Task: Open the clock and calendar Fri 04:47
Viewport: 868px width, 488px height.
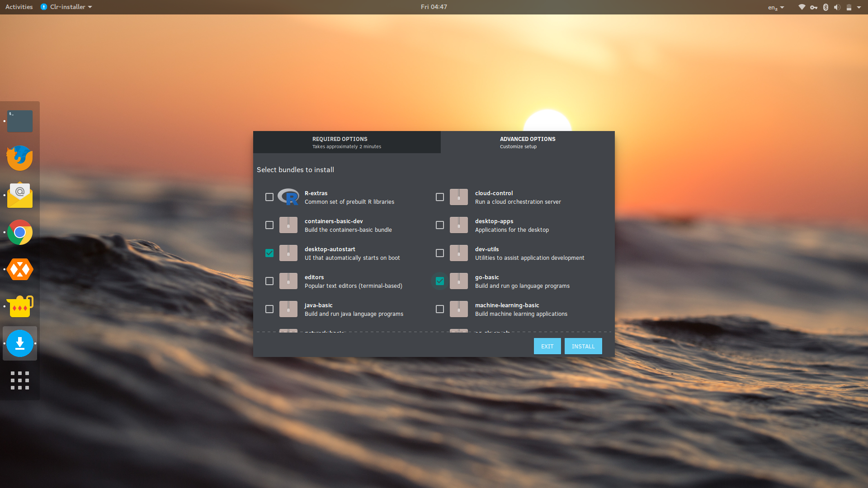Action: pyautogui.click(x=434, y=7)
